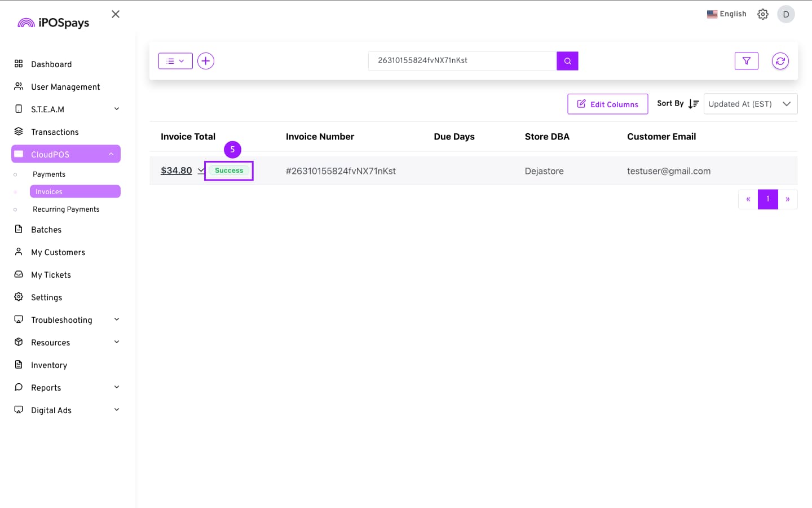Go to Transactions page
This screenshot has height=508, width=812.
click(x=55, y=132)
